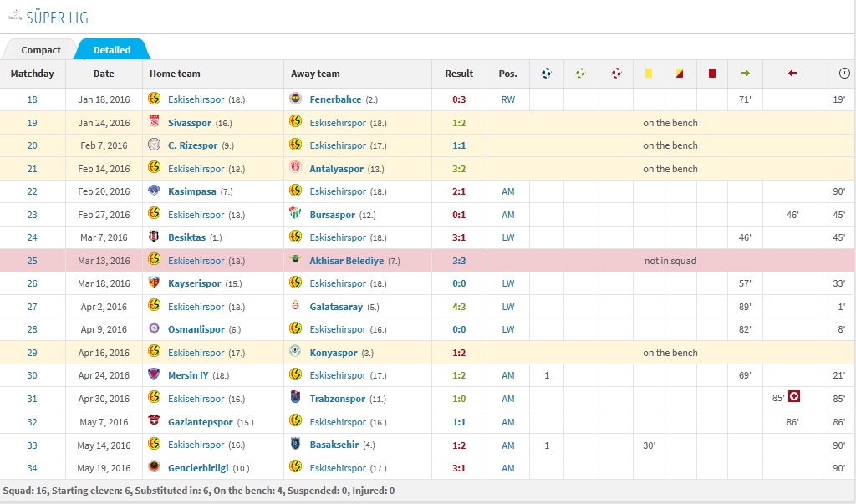Click the Süper Lig heading
The width and height of the screenshot is (856, 504).
click(58, 18)
